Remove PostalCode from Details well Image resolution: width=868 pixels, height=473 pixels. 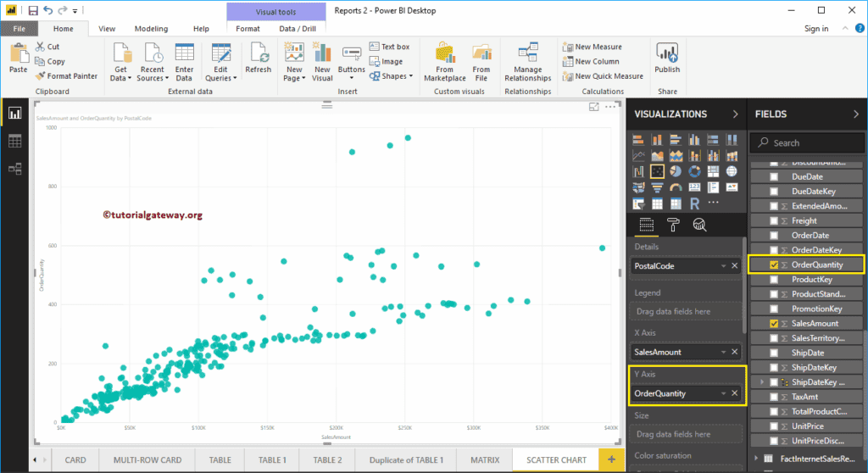tap(735, 266)
